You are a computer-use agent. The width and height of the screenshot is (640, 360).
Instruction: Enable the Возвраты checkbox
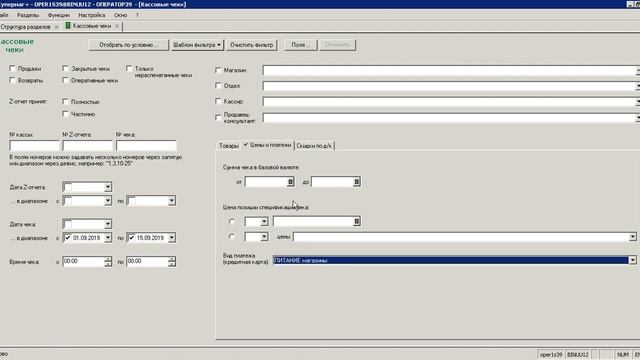(x=12, y=80)
